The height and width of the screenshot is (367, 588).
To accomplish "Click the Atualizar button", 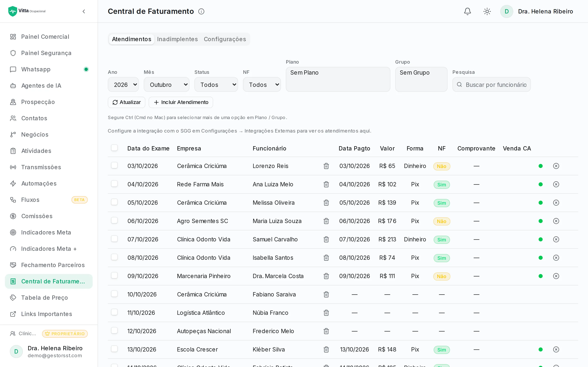I will point(126,102).
